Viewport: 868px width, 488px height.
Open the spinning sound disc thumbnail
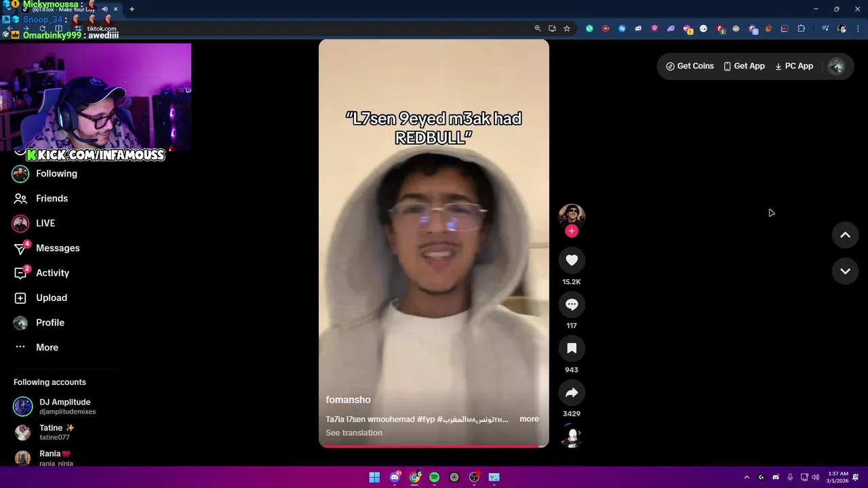(572, 437)
